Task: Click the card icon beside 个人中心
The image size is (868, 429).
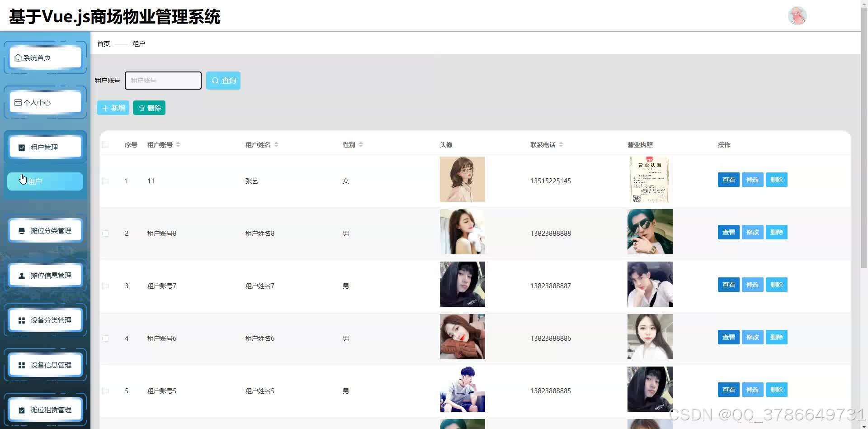Action: click(x=18, y=103)
